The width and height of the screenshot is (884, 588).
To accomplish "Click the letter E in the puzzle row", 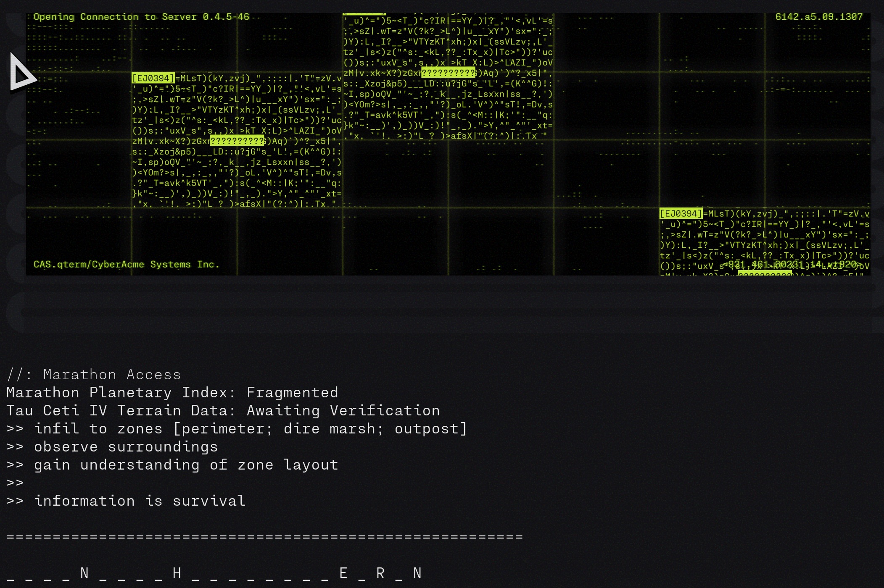I will coord(343,573).
